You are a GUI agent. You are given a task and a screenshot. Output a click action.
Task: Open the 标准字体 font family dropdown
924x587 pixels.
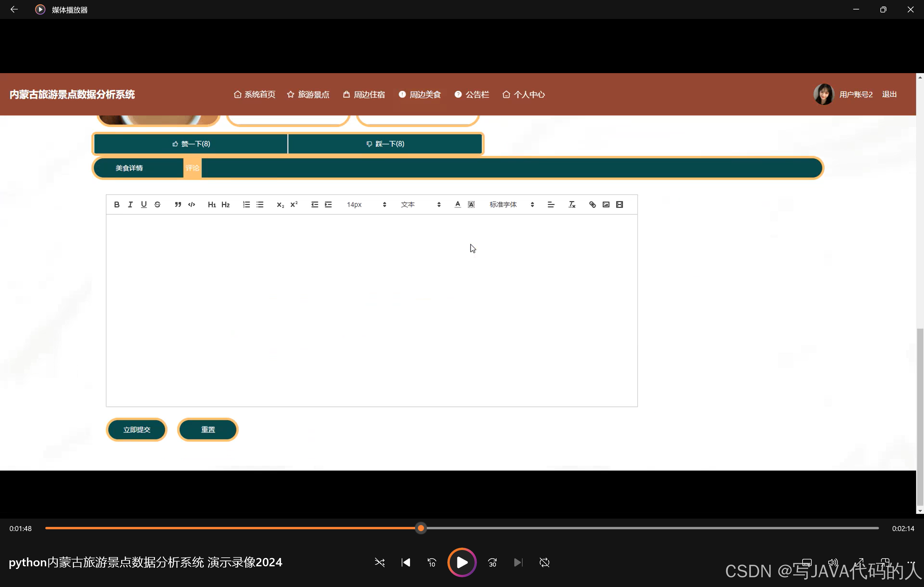click(x=512, y=204)
